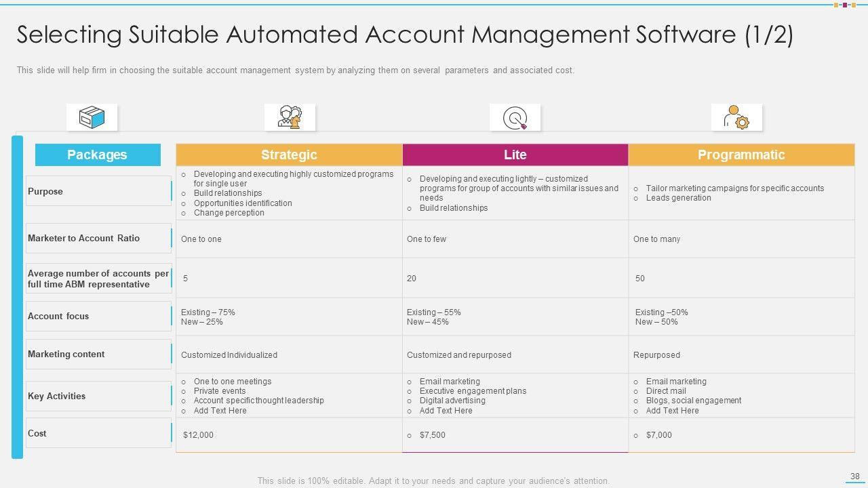The image size is (868, 488).
Task: Click the package box icon above Packages
Action: click(x=92, y=117)
